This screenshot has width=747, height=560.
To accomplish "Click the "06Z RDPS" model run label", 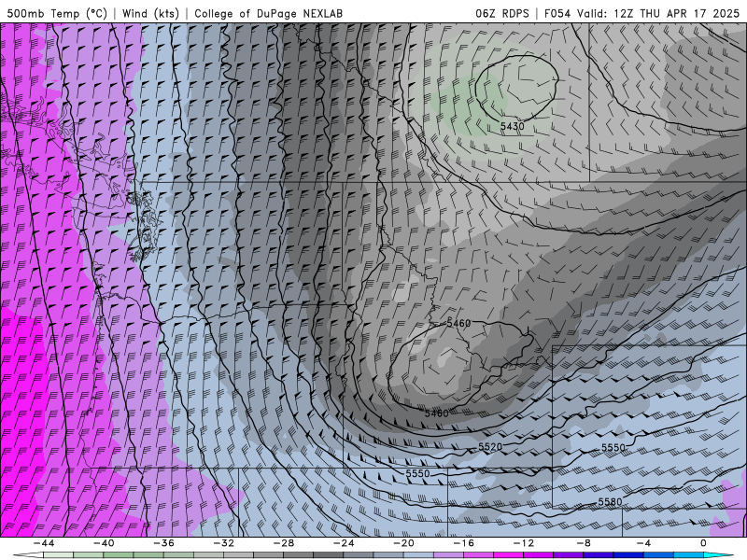I will click(502, 13).
